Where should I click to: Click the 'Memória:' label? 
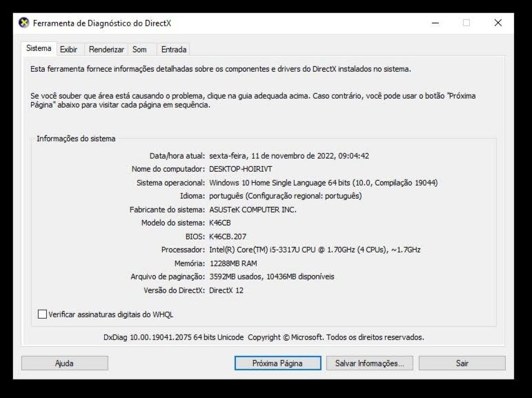pyautogui.click(x=190, y=263)
